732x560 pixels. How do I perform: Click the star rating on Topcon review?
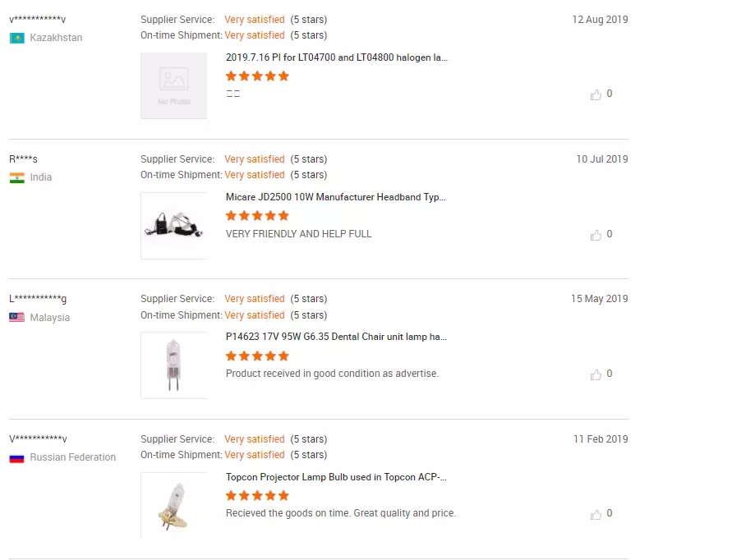click(x=257, y=496)
